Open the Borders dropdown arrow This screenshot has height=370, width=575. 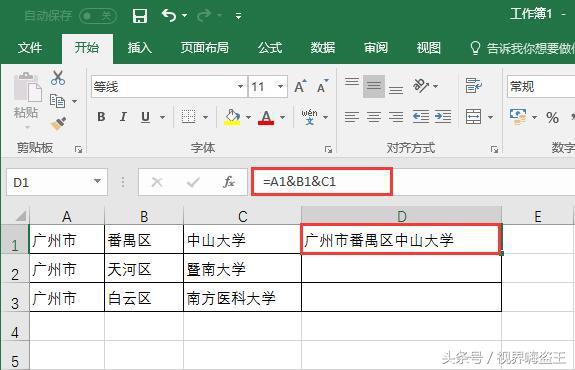pos(205,117)
